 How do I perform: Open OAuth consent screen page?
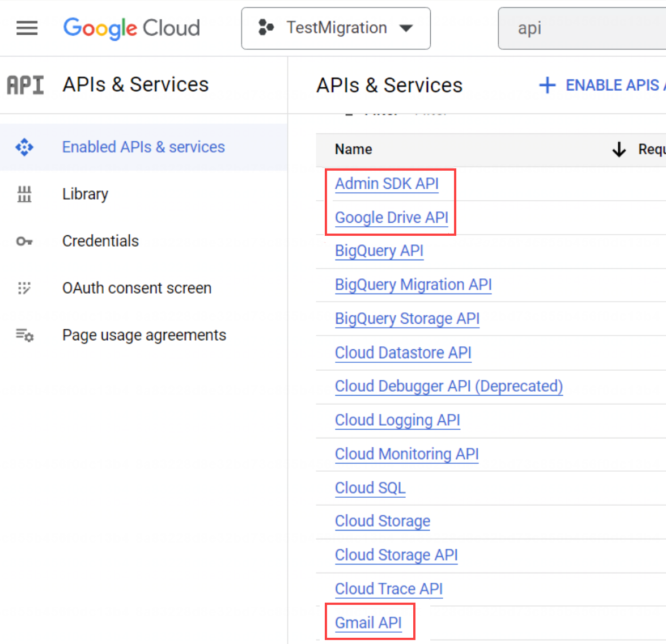[137, 289]
